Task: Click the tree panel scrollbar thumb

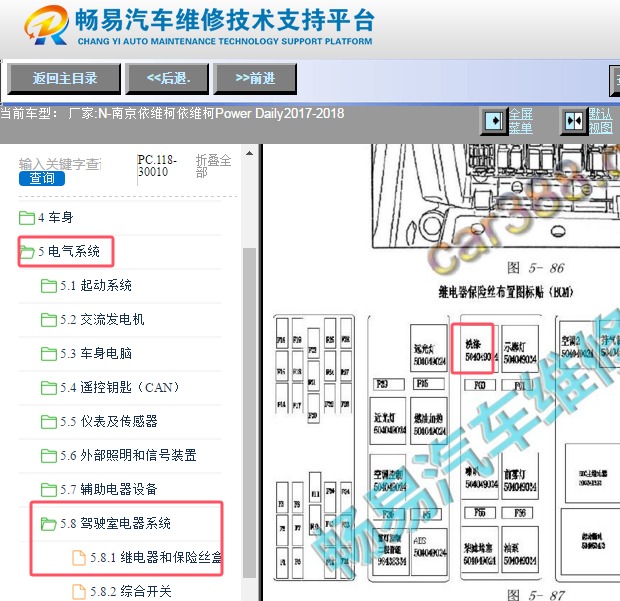Action: [x=249, y=413]
